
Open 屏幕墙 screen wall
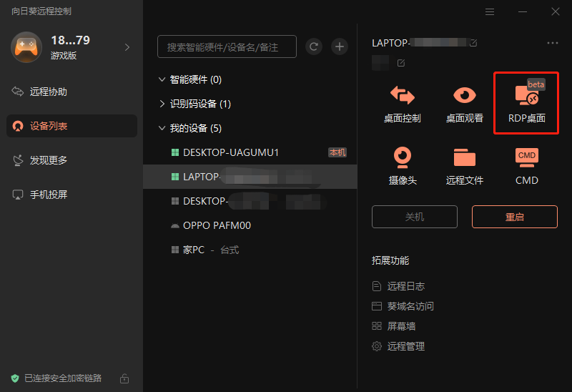(394, 326)
